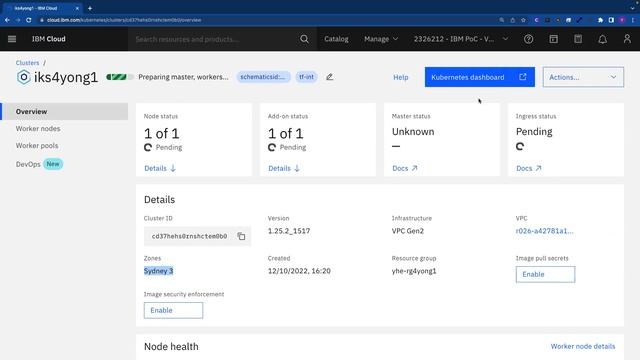Expand the Manage dropdown menu
Viewport: 640px width, 360px height.
(381, 39)
